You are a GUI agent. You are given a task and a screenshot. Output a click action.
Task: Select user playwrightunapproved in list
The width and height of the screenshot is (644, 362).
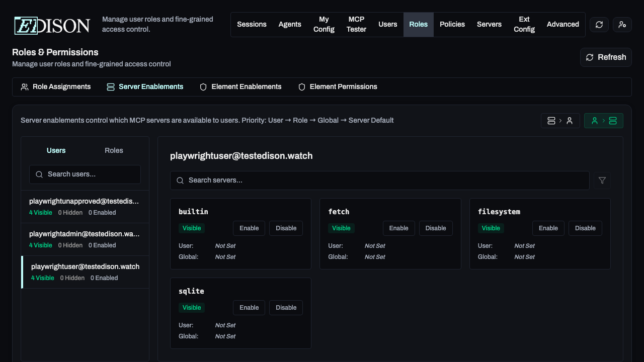coord(85,207)
